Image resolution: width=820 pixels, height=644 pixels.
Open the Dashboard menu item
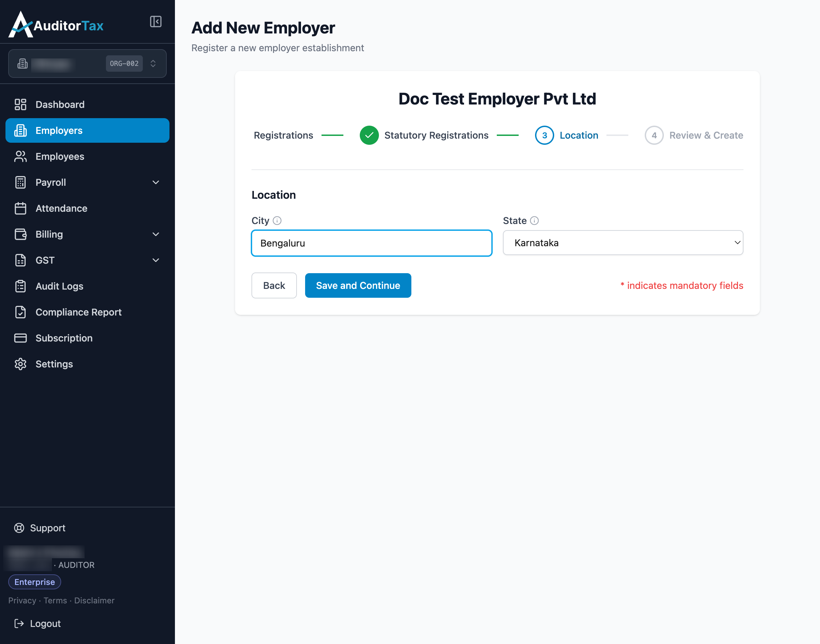(87, 104)
